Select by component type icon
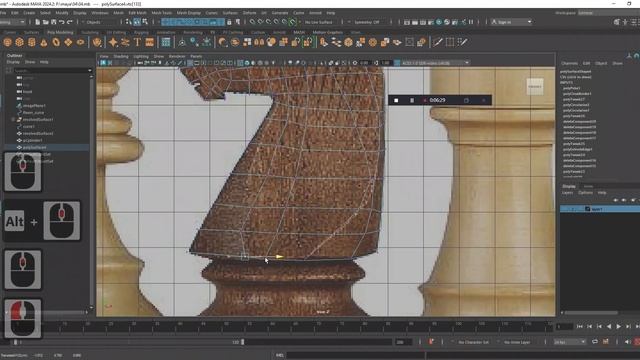This screenshot has width=640, height=360. (x=145, y=22)
